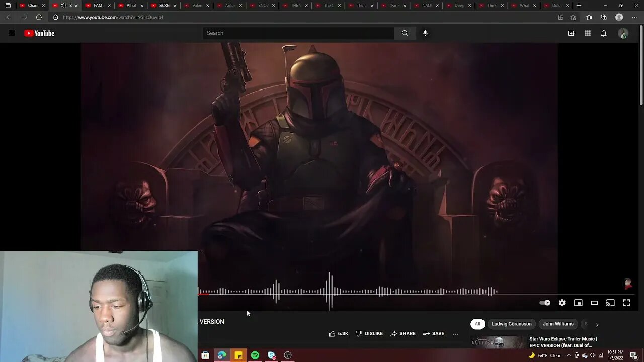Viewport: 644px width, 362px height.
Task: Switch to the Arifur browser tab
Action: point(229,6)
